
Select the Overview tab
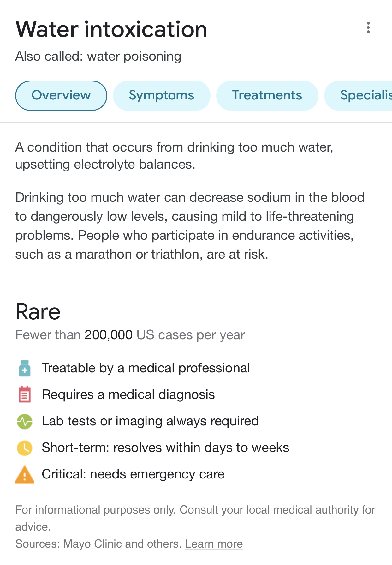pyautogui.click(x=61, y=95)
